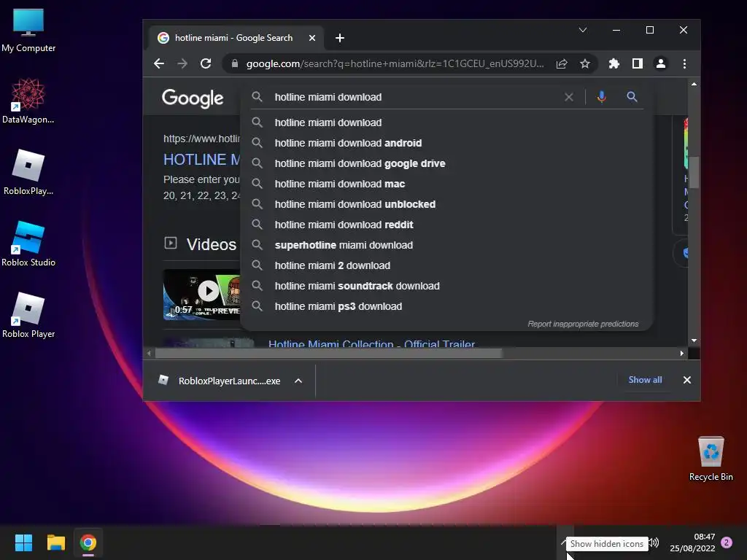The image size is (747, 560).
Task: Reload the Google search page
Action: [x=206, y=63]
